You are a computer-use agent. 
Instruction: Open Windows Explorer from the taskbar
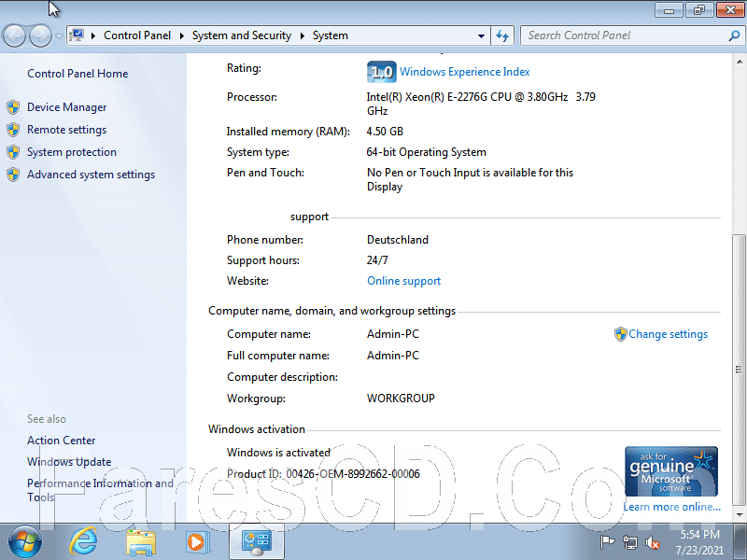[141, 542]
